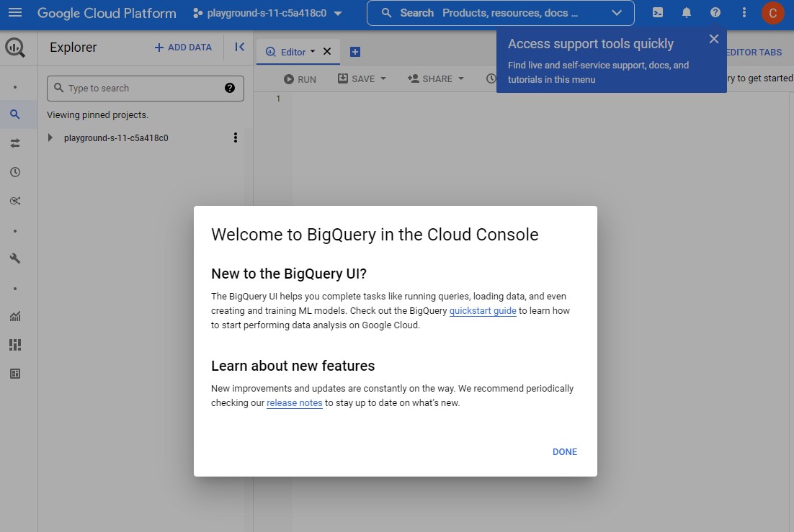
Task: Open the Capacity management icon in sidebar
Action: 15,345
